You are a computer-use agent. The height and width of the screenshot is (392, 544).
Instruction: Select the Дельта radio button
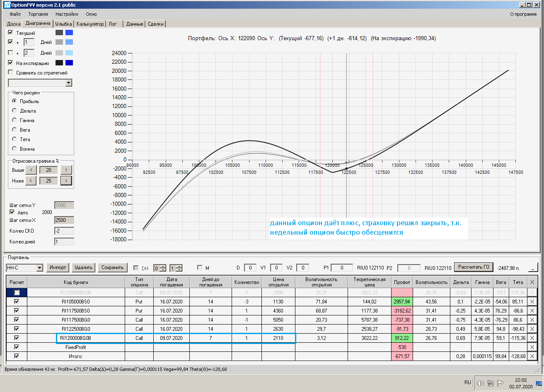15,111
